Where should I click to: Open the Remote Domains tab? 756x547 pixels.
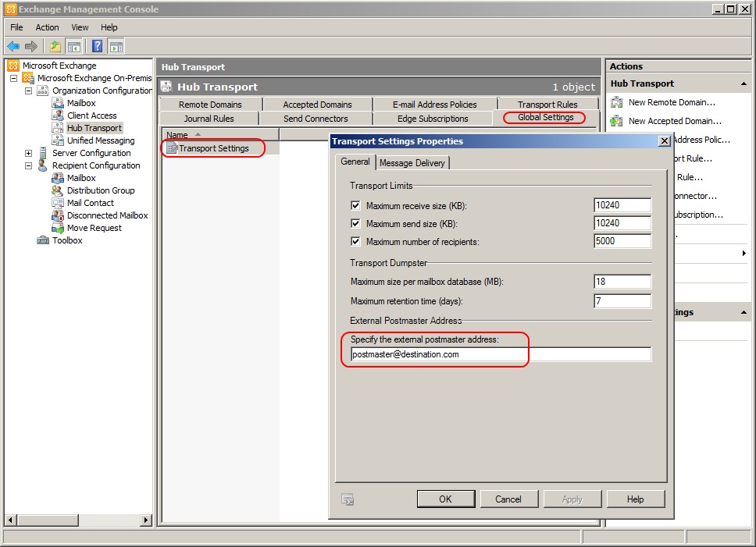tap(210, 105)
